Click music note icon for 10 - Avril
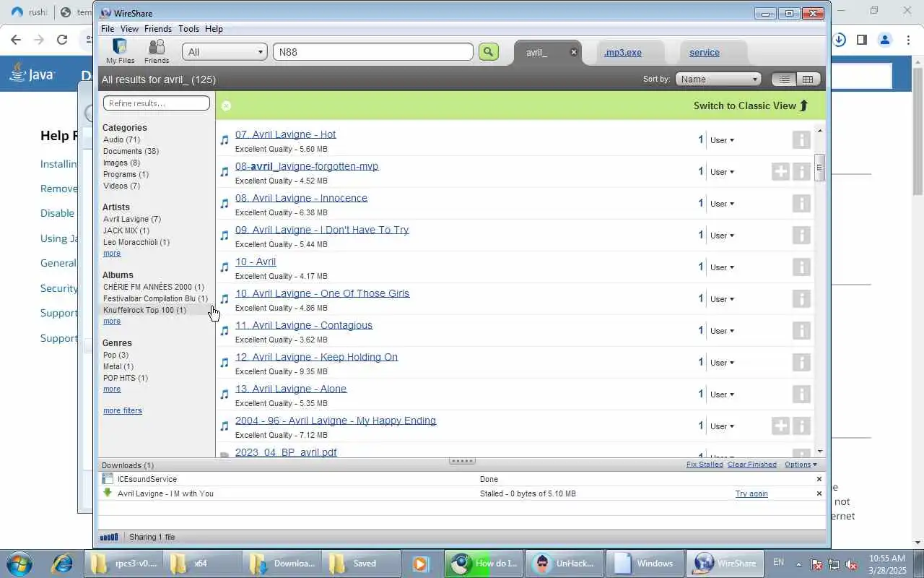Viewport: 924px width, 578px height. click(225, 267)
